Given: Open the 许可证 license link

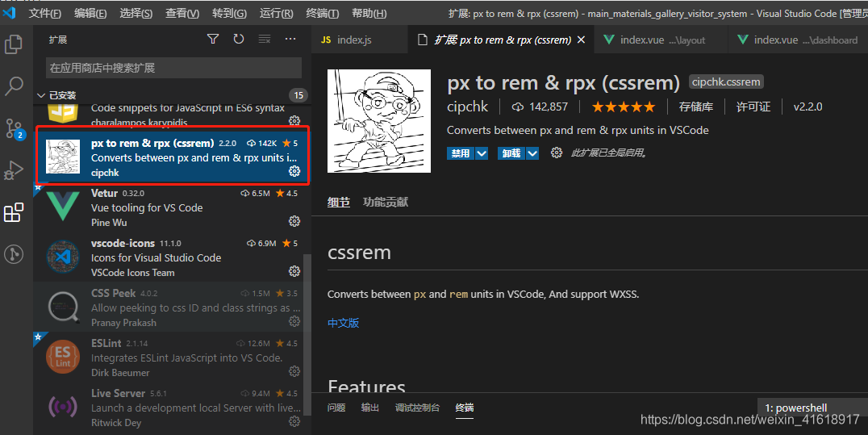Looking at the screenshot, I should click(753, 107).
